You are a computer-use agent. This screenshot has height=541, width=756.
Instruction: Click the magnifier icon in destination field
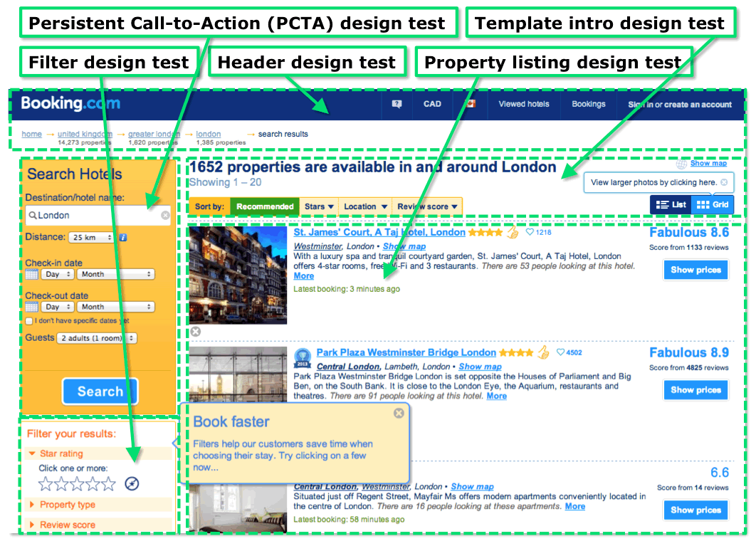(32, 215)
